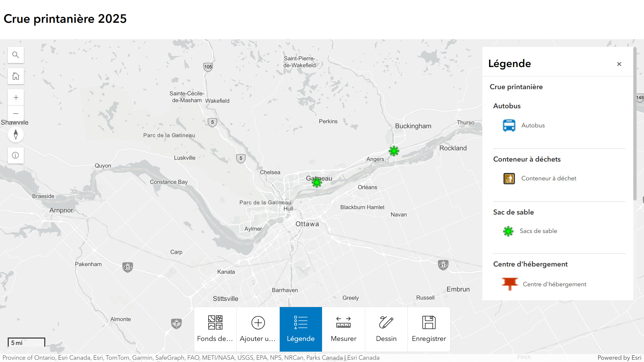
Task: Close the Légende panel
Action: point(619,64)
